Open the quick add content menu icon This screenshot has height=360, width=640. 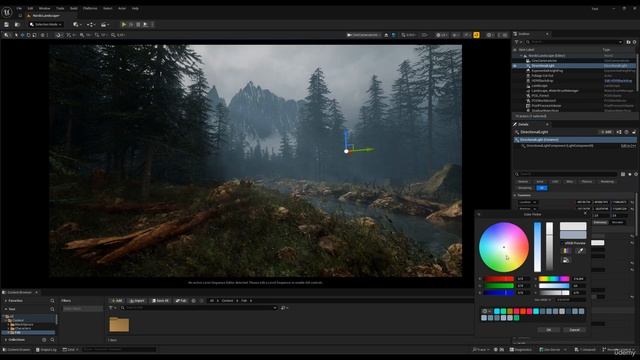tap(76, 24)
